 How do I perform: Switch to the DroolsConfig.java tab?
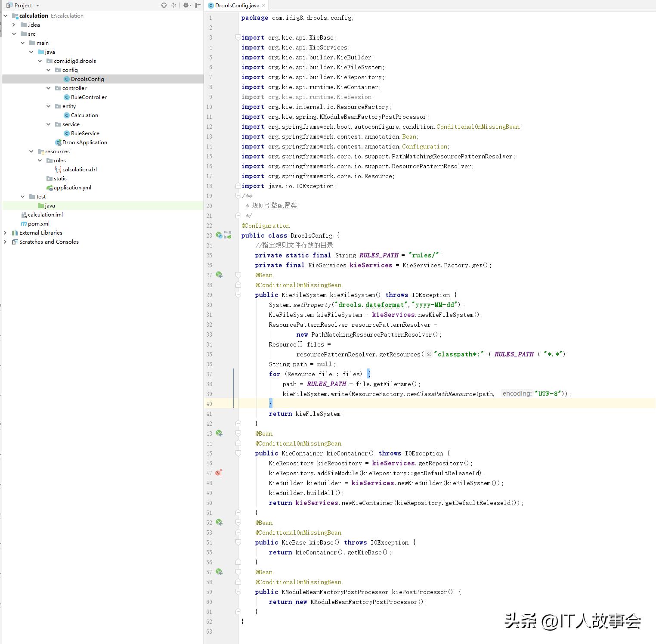[237, 6]
